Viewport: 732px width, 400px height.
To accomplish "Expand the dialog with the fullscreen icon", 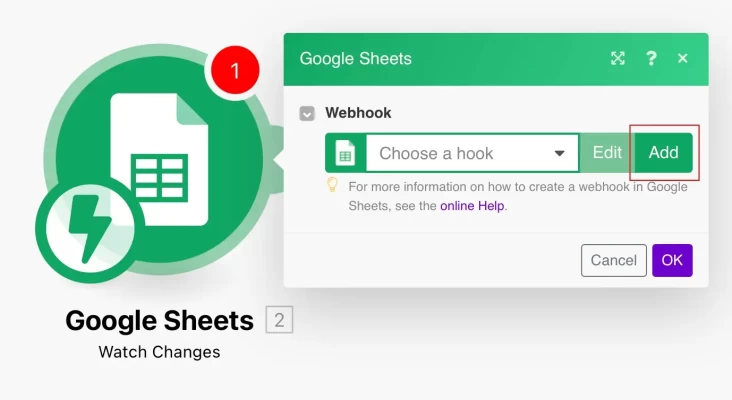I will pos(618,58).
